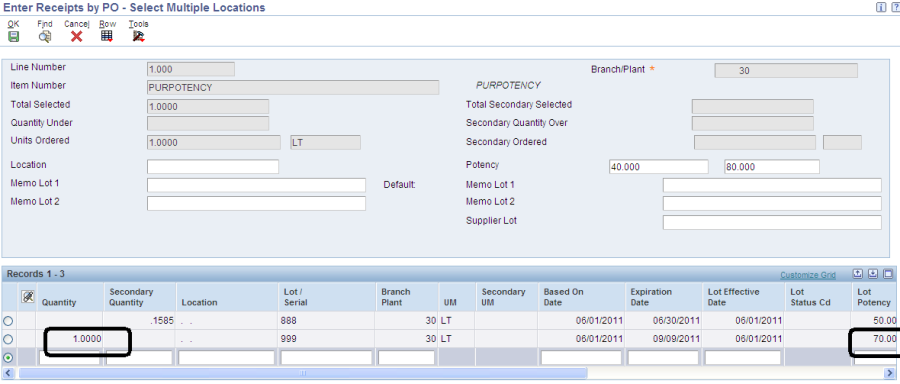Click the grid scroll-up arrow icon

(x=858, y=274)
